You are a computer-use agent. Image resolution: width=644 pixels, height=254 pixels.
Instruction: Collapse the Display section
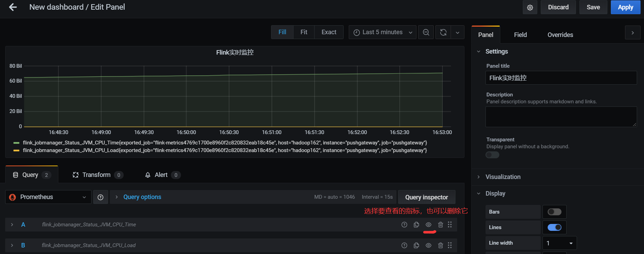479,194
